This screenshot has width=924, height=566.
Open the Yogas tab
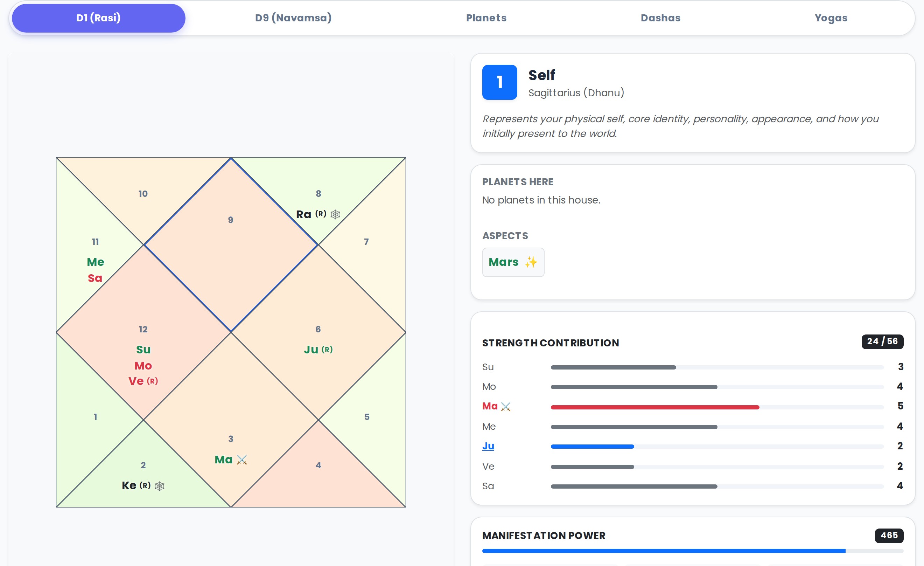(831, 18)
